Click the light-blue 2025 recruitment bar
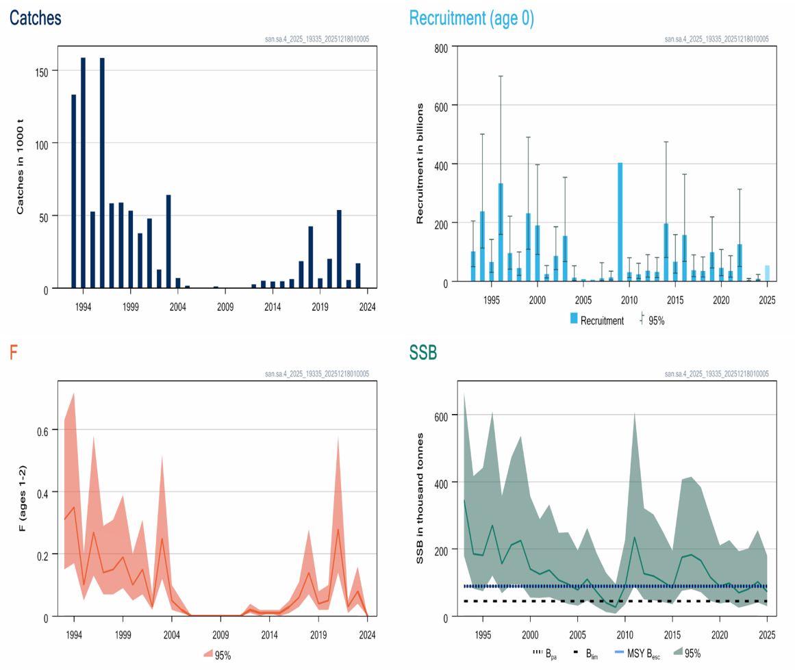795x672 pixels. click(x=767, y=274)
